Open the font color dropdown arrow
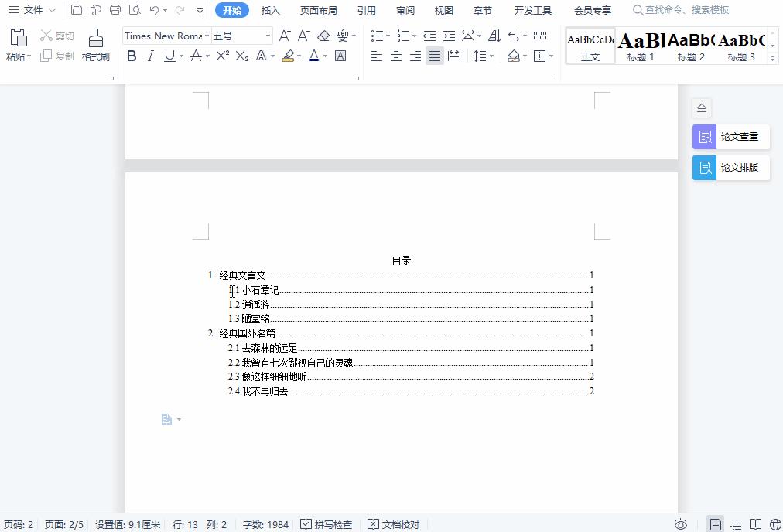783x532 pixels. 323,56
